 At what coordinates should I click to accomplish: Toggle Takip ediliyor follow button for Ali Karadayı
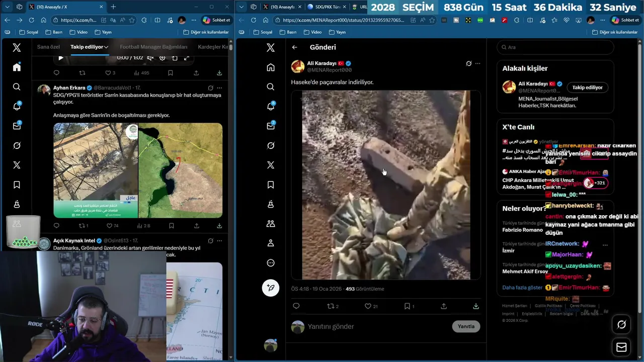click(587, 87)
